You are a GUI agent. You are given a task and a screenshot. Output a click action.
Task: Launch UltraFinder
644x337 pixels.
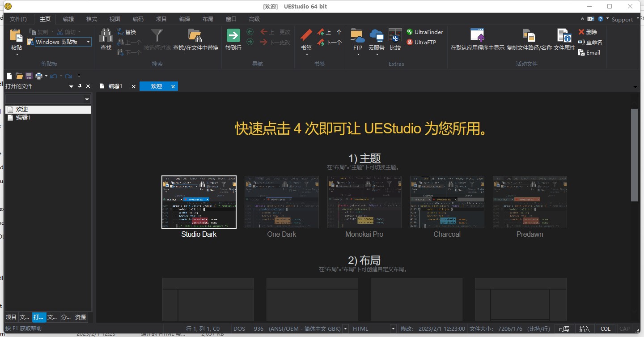(425, 32)
